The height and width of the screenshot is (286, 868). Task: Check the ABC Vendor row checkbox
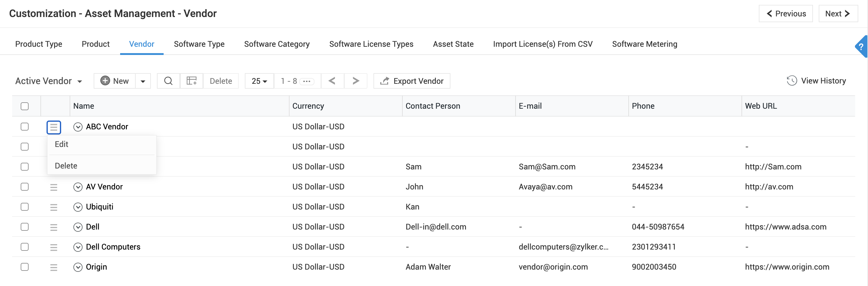pyautogui.click(x=25, y=127)
